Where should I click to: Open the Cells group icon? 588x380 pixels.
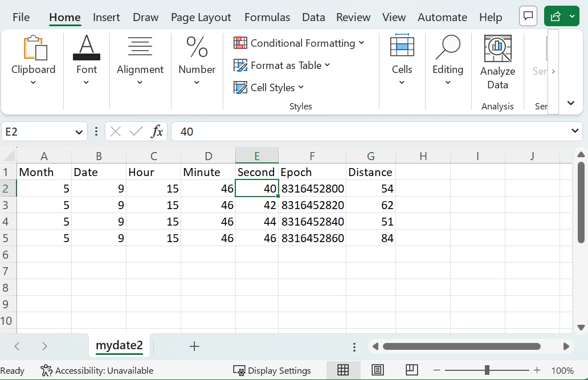[402, 47]
